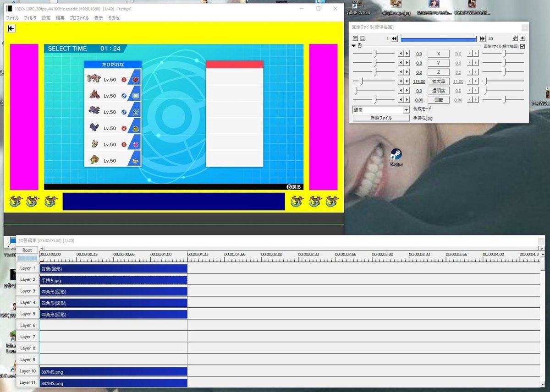The image size is (550, 392).
Task: Click the jump-to-start arrow icon in the preview window
Action: coord(11,28)
